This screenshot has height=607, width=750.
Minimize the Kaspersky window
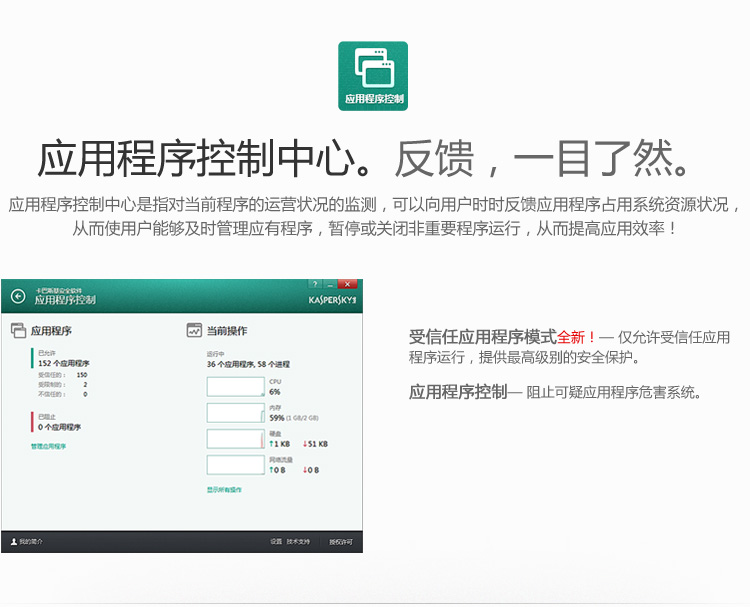(x=329, y=285)
